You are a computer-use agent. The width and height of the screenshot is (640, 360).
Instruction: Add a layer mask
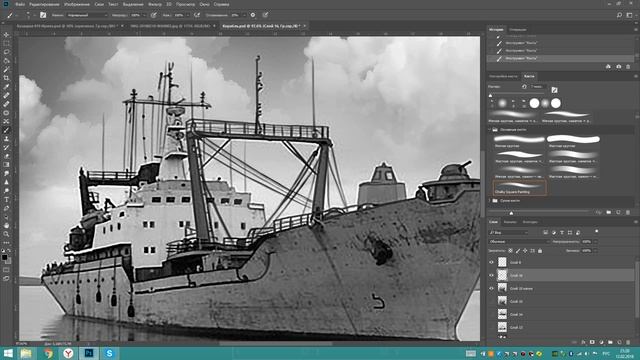592,342
